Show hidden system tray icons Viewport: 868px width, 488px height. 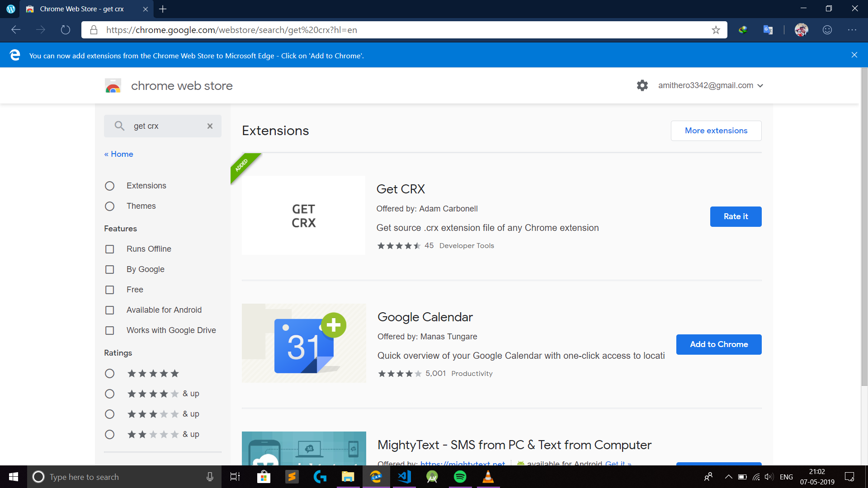pos(728,477)
